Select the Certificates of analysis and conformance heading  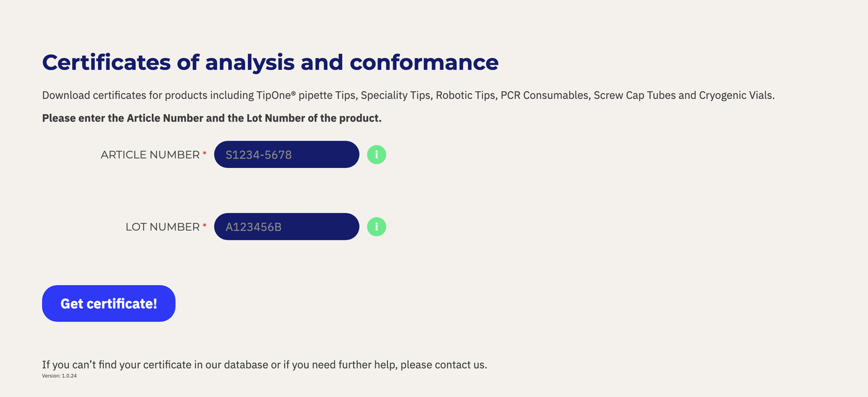pyautogui.click(x=270, y=63)
